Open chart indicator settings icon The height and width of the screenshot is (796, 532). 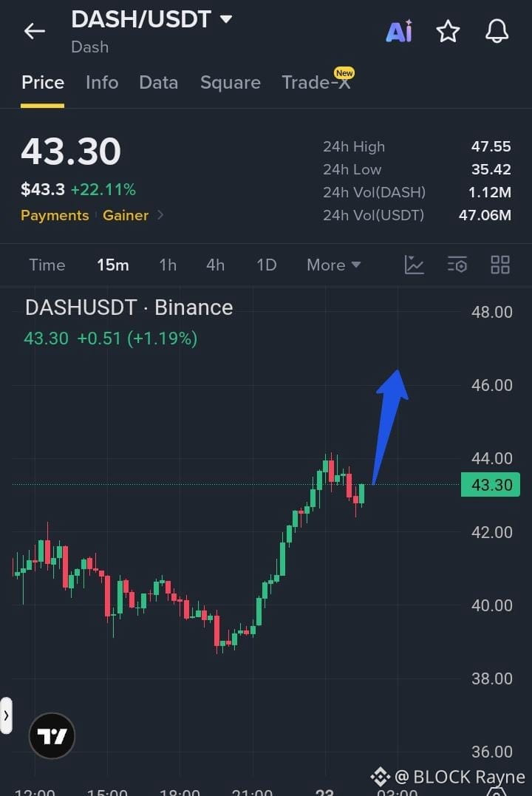point(457,265)
